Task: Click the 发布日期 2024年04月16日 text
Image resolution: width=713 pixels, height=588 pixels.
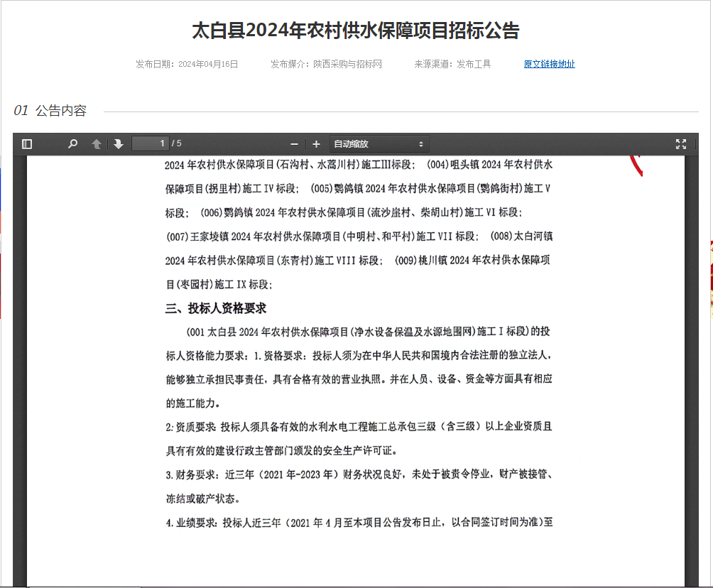Action: [x=187, y=64]
